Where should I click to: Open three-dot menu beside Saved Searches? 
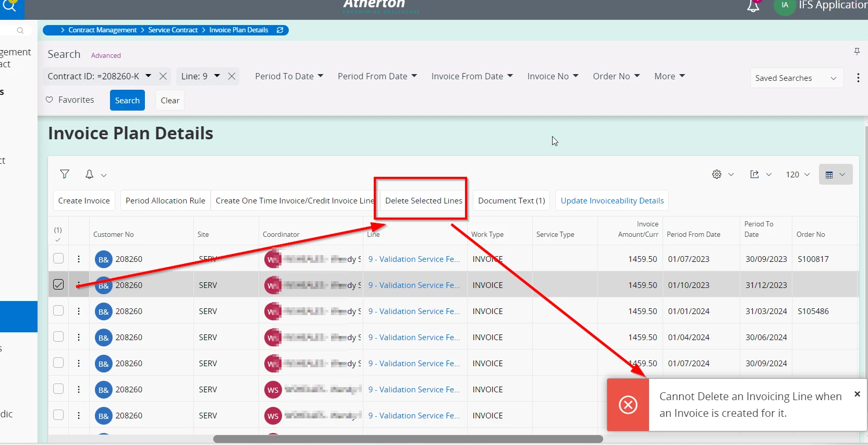coord(858,78)
